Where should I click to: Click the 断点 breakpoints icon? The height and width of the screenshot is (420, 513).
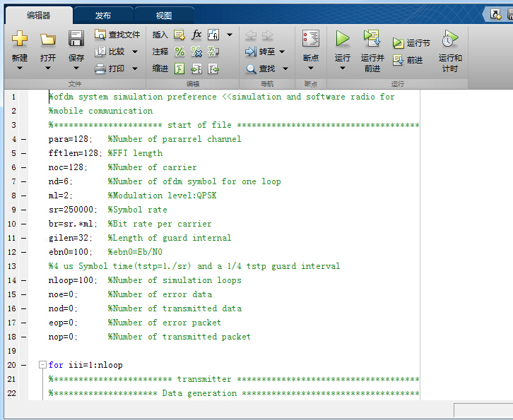coord(311,39)
